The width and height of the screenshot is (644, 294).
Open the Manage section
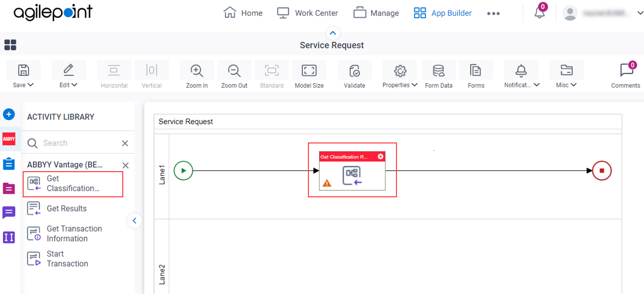tap(376, 13)
